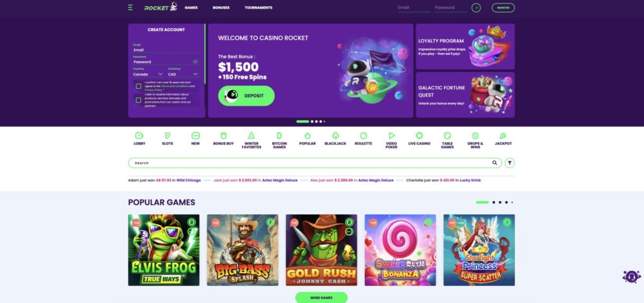Viewport: 644px width, 303px height.
Task: Select the Live Casino icon
Action: [419, 135]
